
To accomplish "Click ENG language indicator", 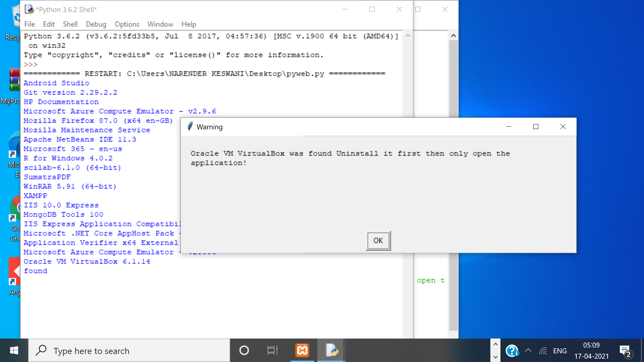I will coord(560,351).
